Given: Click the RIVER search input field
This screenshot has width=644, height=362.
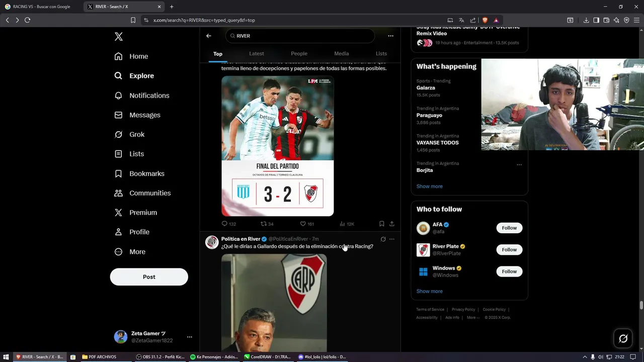Looking at the screenshot, I should pyautogui.click(x=300, y=36).
